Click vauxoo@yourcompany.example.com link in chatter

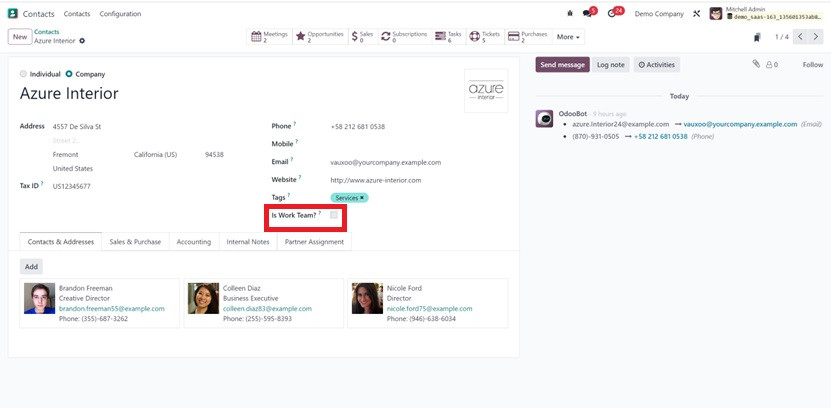point(740,124)
